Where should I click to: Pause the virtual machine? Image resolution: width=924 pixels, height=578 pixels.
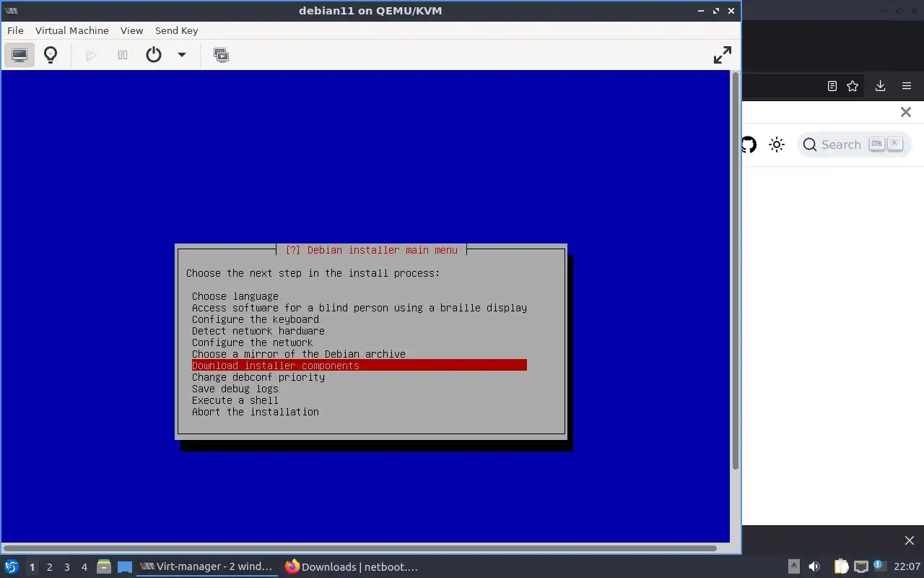click(123, 55)
